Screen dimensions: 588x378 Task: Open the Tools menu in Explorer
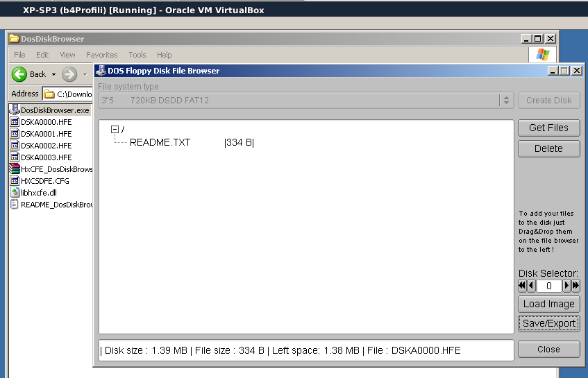[x=137, y=55]
